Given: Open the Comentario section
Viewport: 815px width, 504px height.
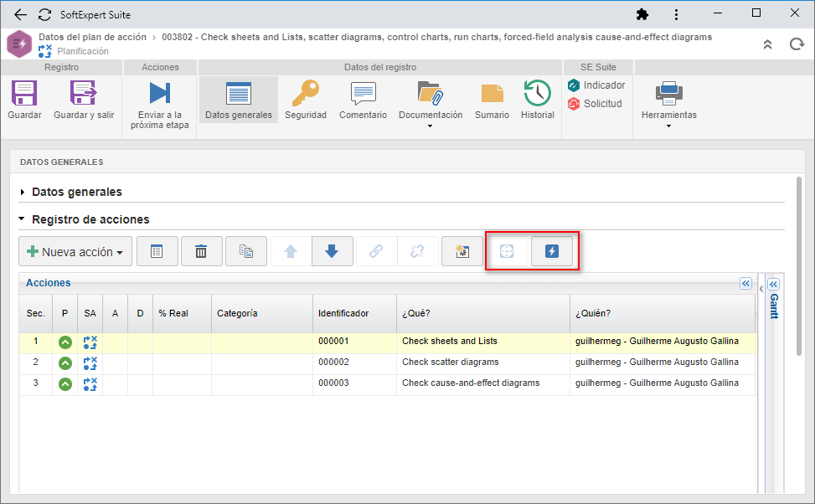Looking at the screenshot, I should coord(363,100).
